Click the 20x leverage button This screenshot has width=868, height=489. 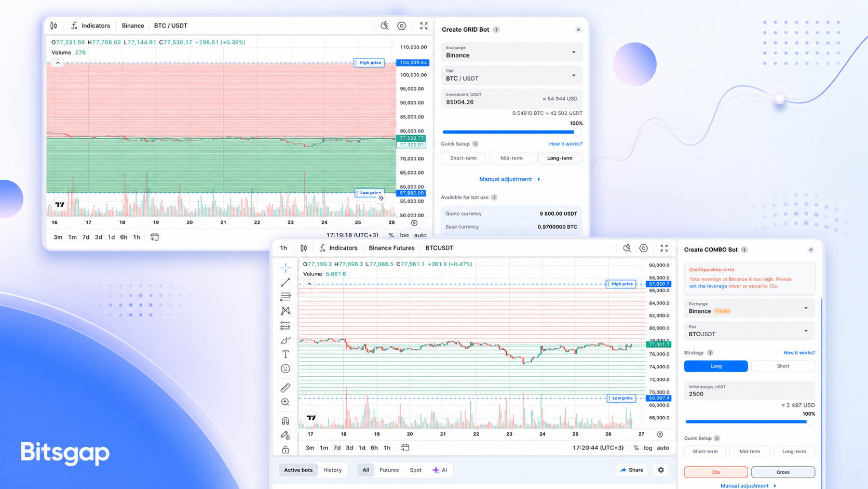point(716,472)
